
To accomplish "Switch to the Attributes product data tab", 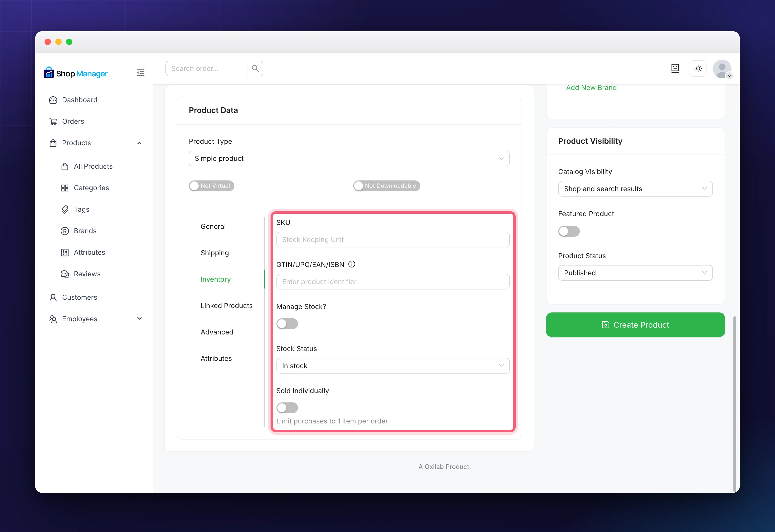I will pos(216,358).
